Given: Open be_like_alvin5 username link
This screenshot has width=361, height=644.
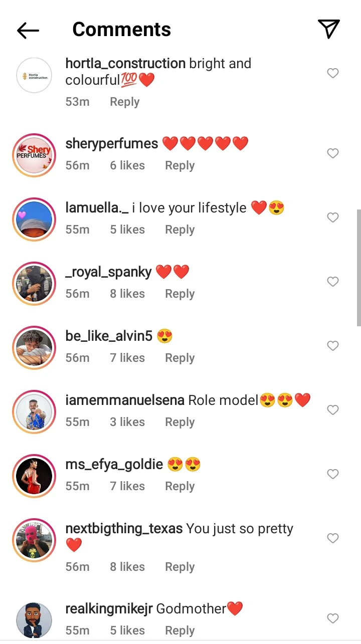Looking at the screenshot, I should pos(109,336).
